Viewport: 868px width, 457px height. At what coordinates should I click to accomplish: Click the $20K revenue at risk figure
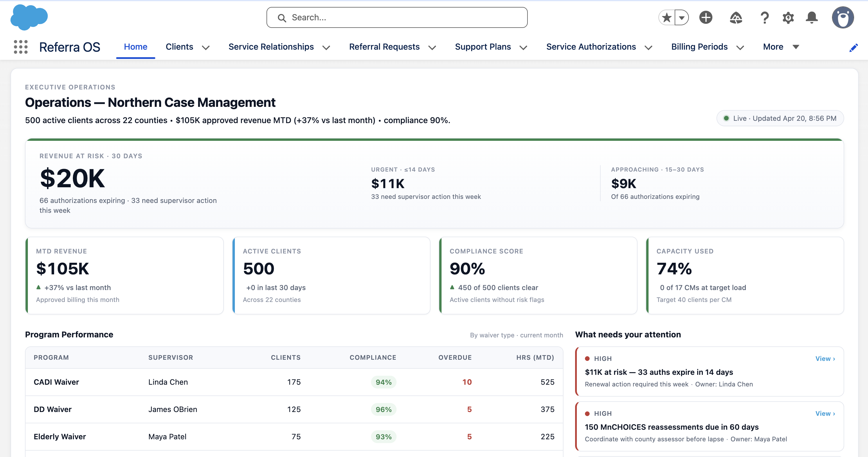pyautogui.click(x=73, y=178)
